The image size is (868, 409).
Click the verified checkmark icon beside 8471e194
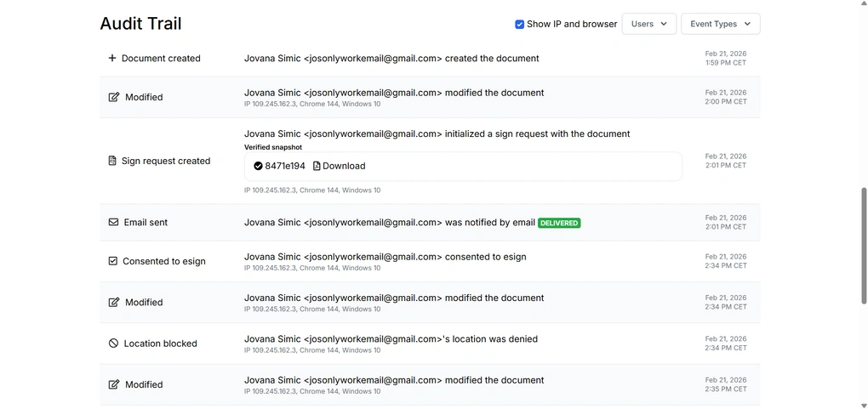[258, 166]
